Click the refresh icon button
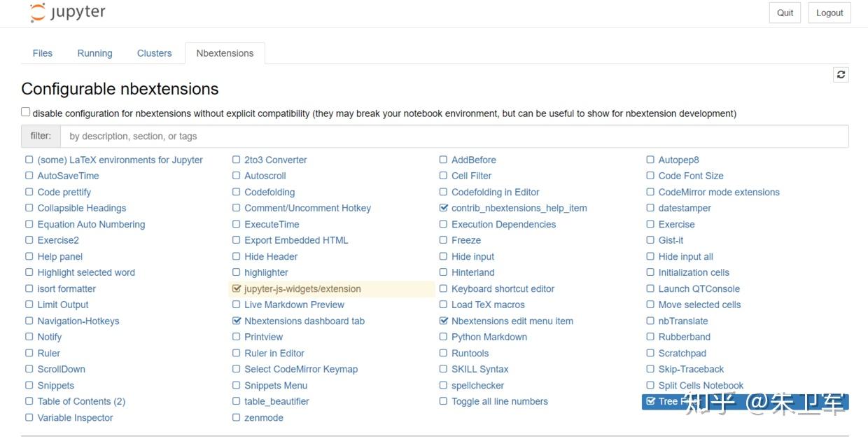 tap(841, 75)
